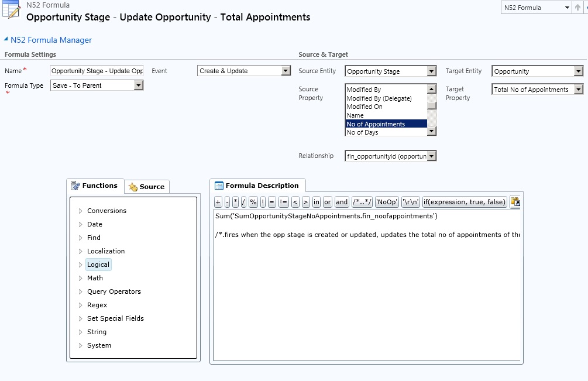Screen dimensions: 588x381
Task: Expand the Math functions tree node
Action: tap(81, 278)
